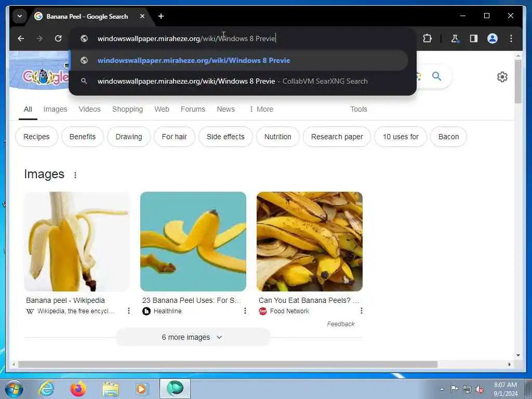
Task: Open the Wikipedia banana peel thumbnail
Action: pos(77,242)
